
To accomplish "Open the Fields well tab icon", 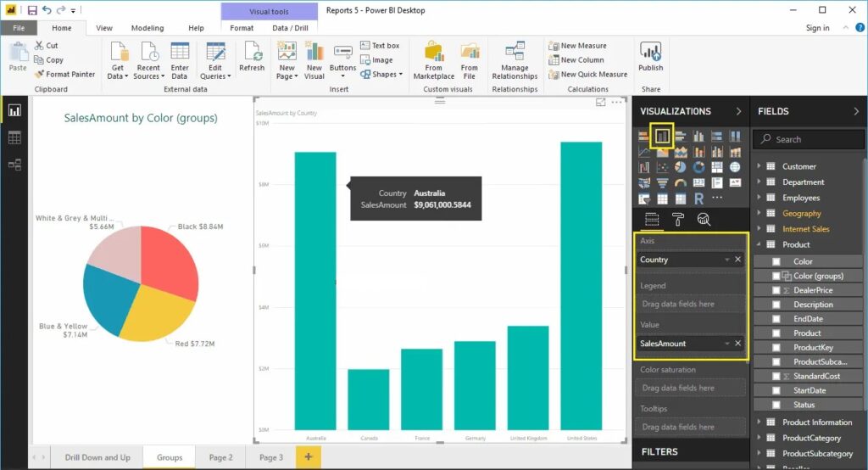I will point(652,220).
